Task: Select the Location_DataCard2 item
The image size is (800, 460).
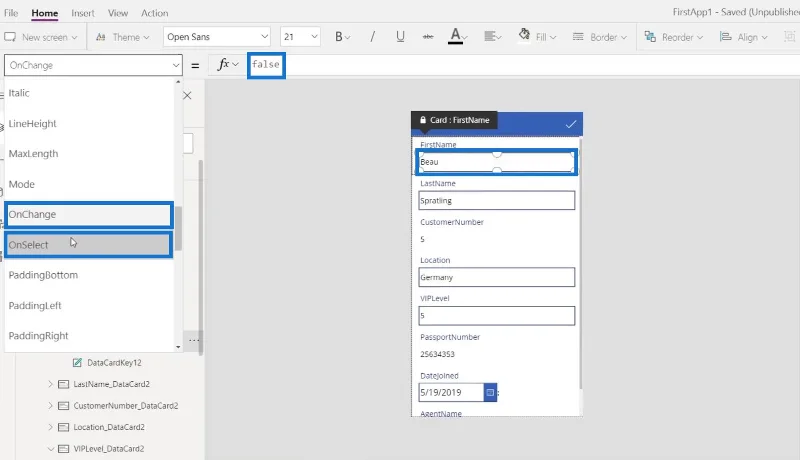Action: pyautogui.click(x=109, y=427)
